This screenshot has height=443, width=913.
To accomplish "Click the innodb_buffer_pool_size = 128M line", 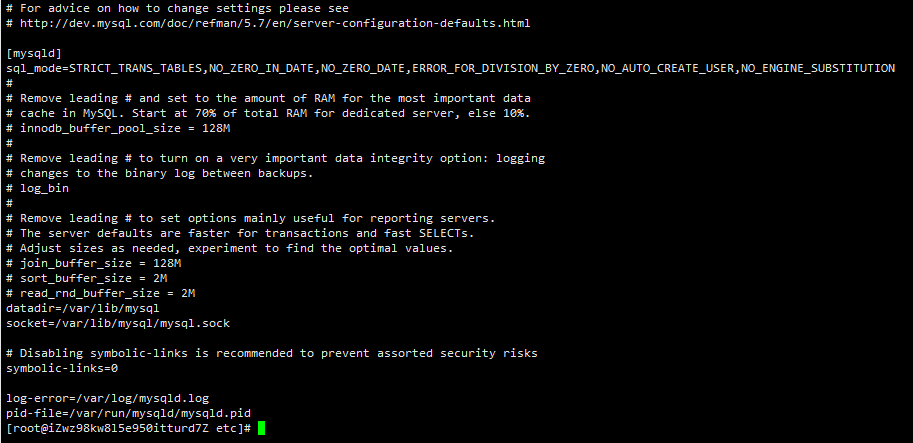I will [118, 128].
